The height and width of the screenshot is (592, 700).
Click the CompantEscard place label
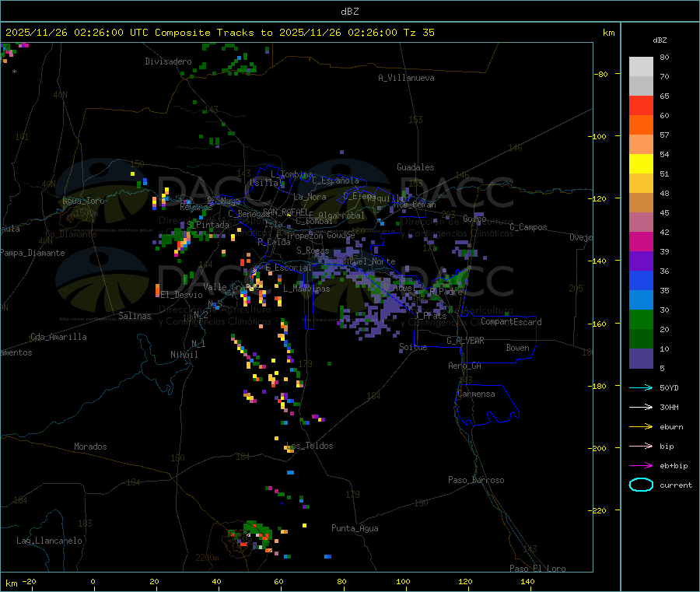(x=511, y=322)
